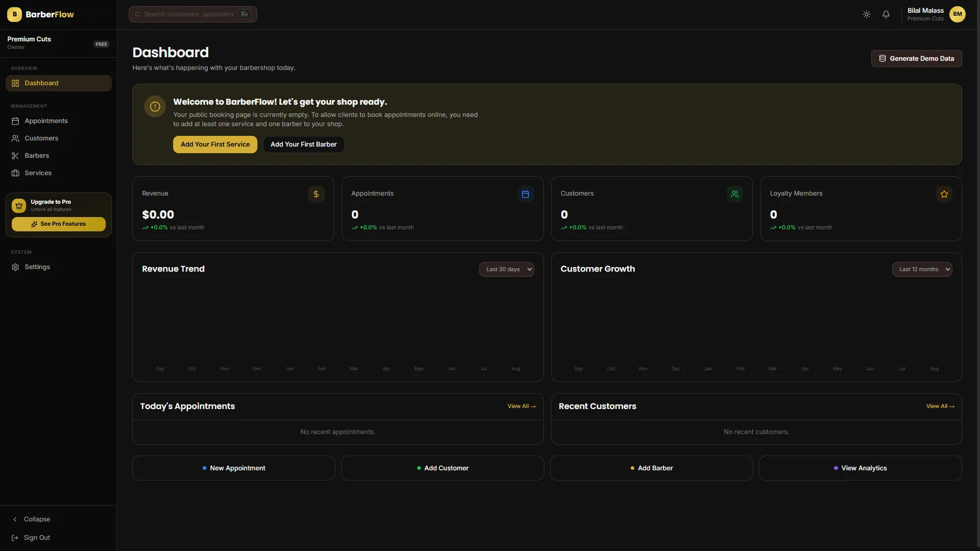Image resolution: width=980 pixels, height=551 pixels.
Task: Open the Last 12 months dropdown
Action: point(922,269)
